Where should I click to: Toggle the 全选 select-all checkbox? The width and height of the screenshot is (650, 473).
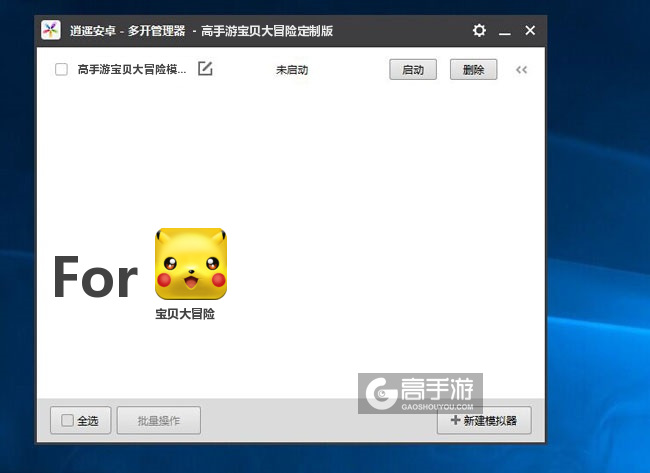pyautogui.click(x=67, y=420)
